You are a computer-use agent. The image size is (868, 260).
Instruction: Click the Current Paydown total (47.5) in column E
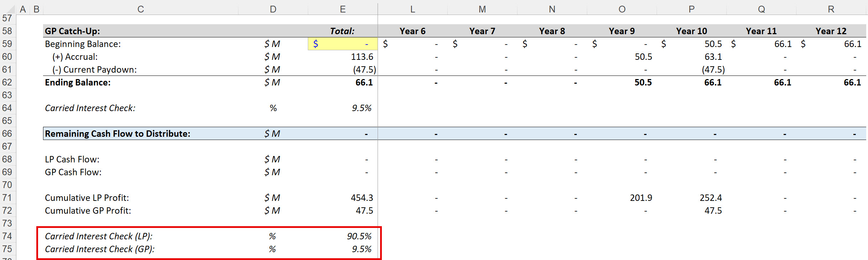(x=364, y=69)
